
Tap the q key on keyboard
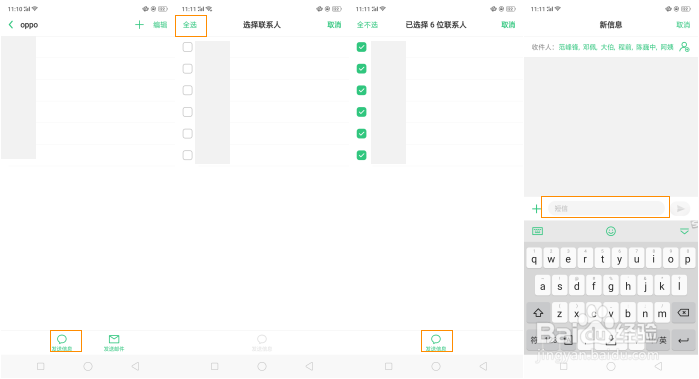pos(534,259)
